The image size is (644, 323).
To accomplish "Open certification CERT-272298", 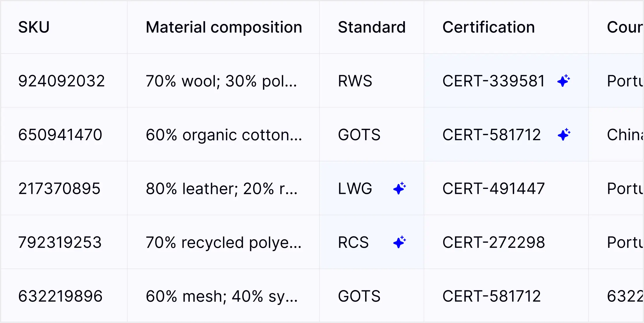I will (493, 242).
